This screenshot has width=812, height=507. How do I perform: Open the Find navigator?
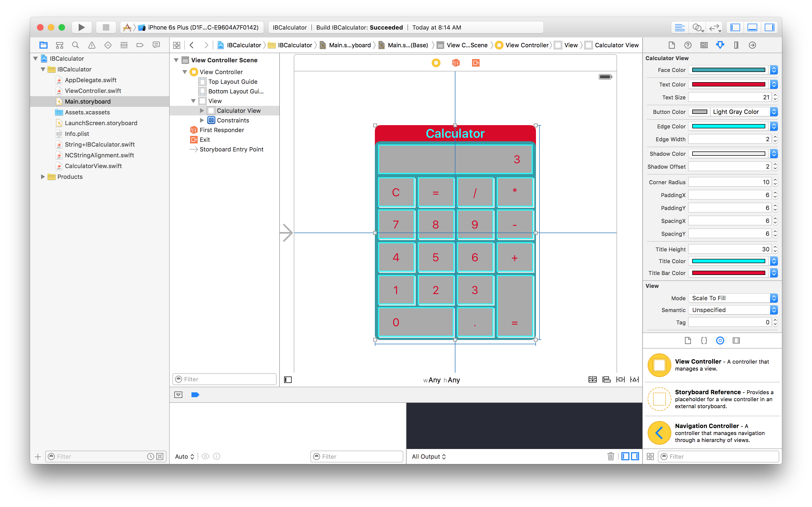pyautogui.click(x=75, y=45)
